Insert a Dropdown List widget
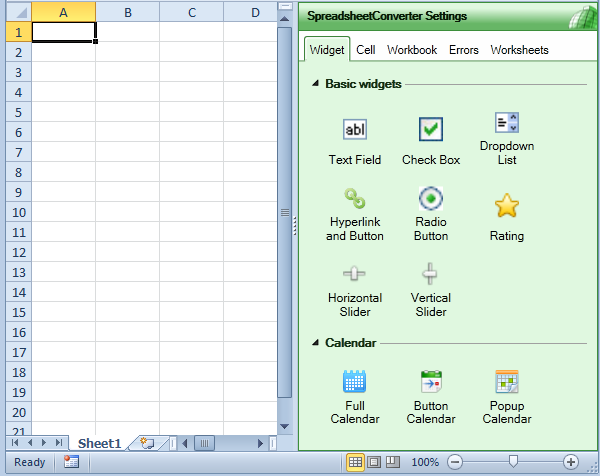Viewport: 600px width, 476px height. pos(507,139)
